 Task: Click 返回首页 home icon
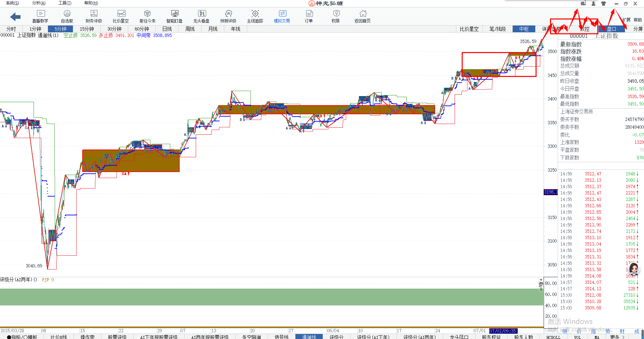pos(363,16)
